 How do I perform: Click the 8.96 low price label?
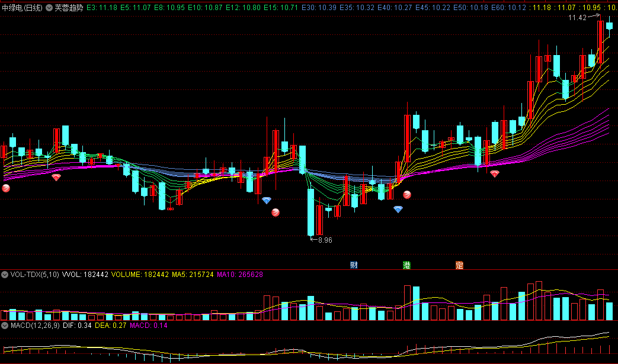[x=325, y=240]
